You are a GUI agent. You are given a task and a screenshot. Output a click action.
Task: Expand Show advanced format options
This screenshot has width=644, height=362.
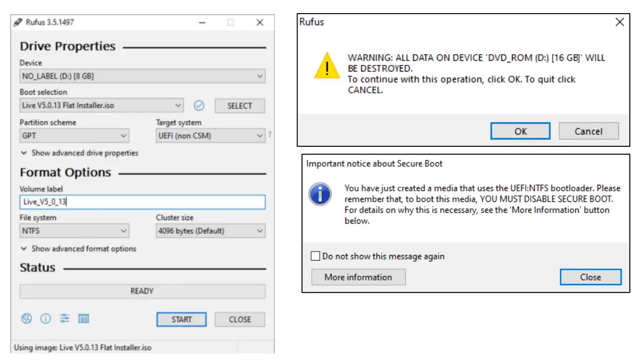tap(79, 249)
